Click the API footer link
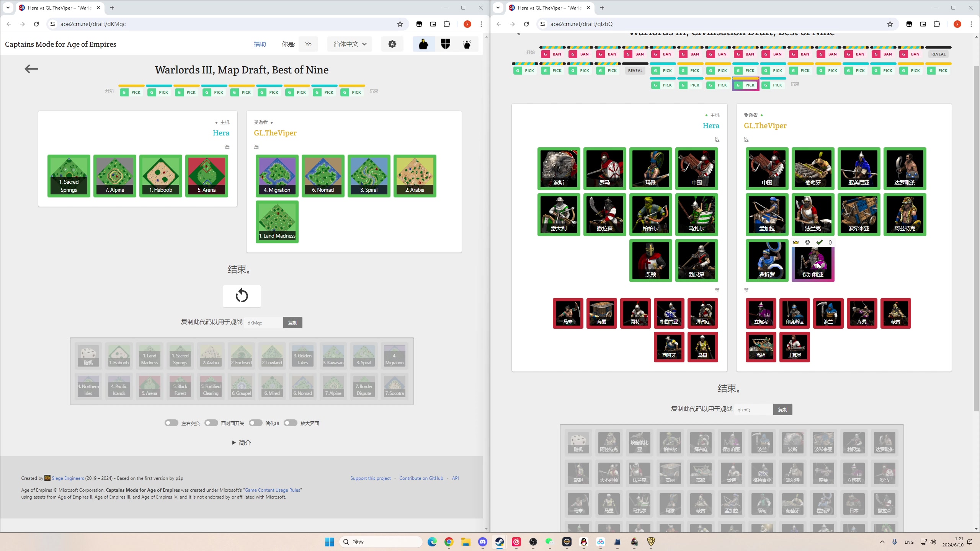 point(455,478)
